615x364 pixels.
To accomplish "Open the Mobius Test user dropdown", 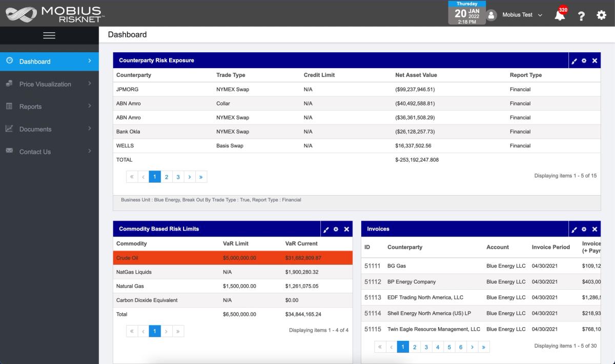I will click(x=520, y=15).
